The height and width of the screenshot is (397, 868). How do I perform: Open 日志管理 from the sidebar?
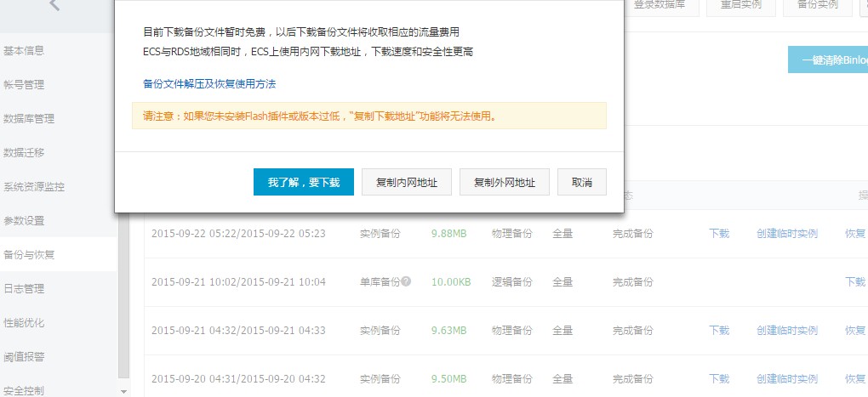click(24, 288)
